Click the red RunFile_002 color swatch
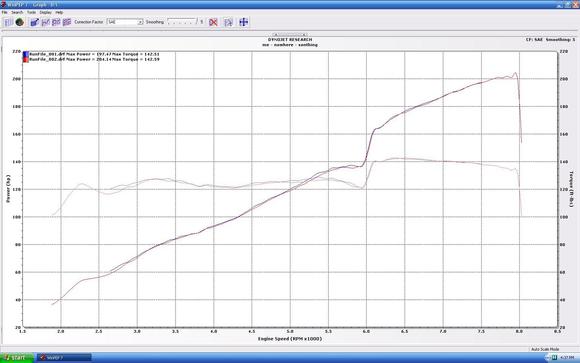Image resolution: width=580 pixels, height=363 pixels. tap(26, 59)
